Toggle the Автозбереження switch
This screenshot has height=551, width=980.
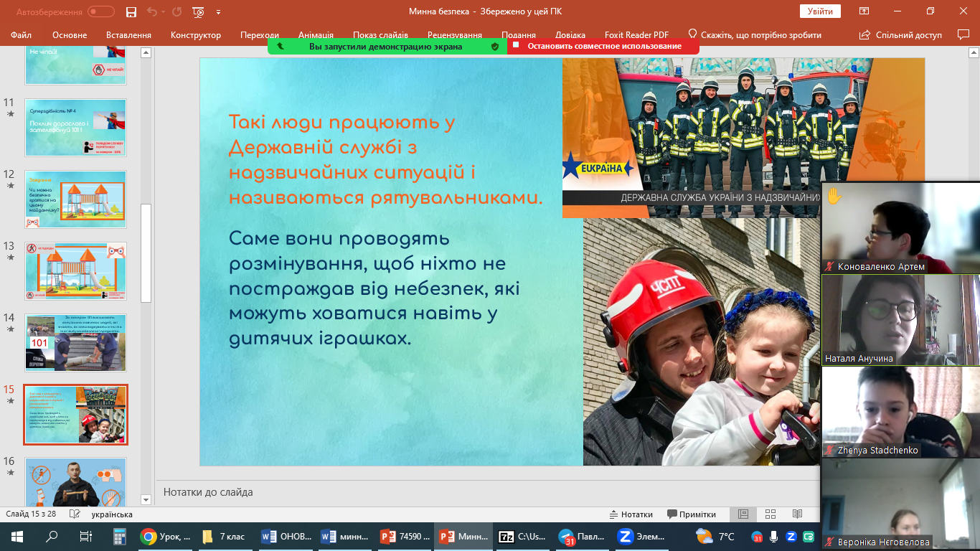pyautogui.click(x=101, y=11)
